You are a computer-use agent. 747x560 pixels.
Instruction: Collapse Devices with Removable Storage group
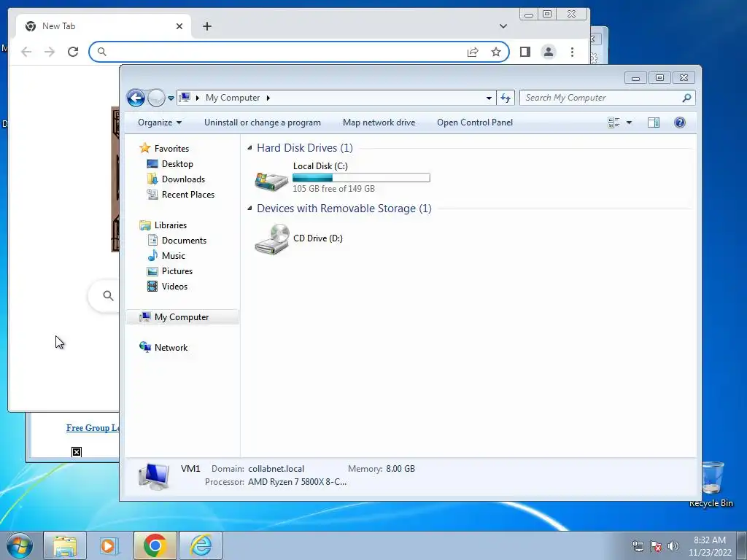(249, 209)
